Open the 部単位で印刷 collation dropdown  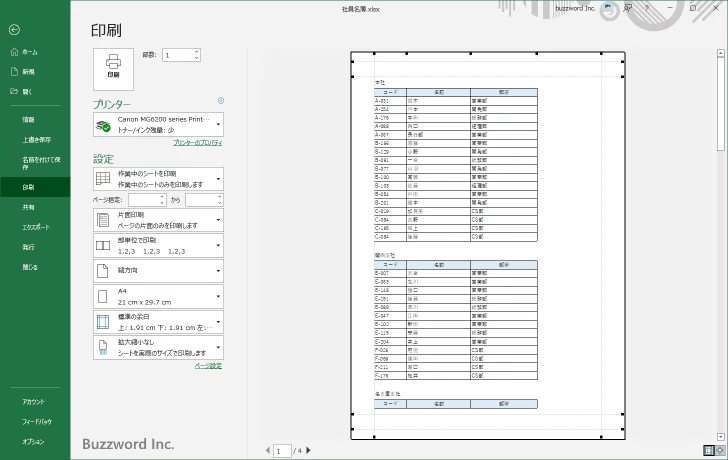[x=158, y=246]
